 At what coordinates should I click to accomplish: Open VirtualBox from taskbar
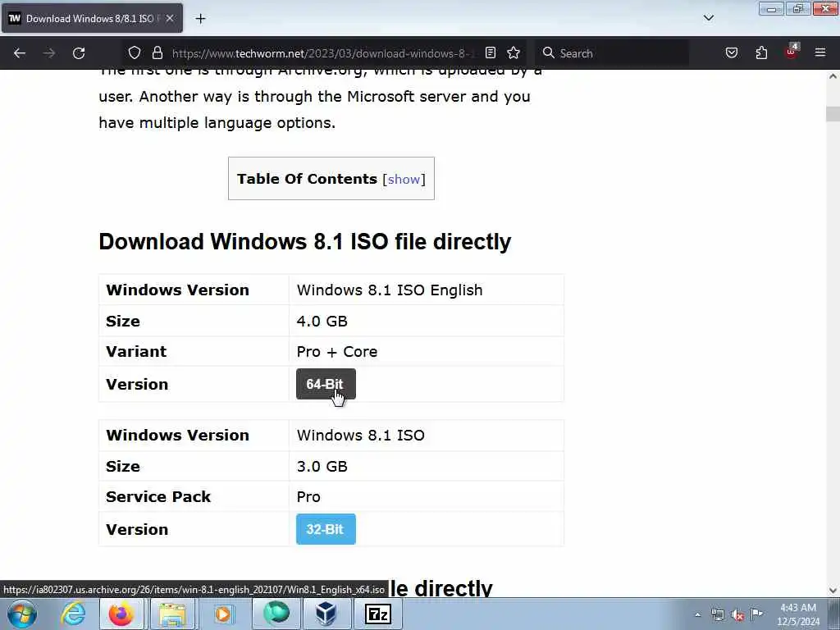click(326, 614)
